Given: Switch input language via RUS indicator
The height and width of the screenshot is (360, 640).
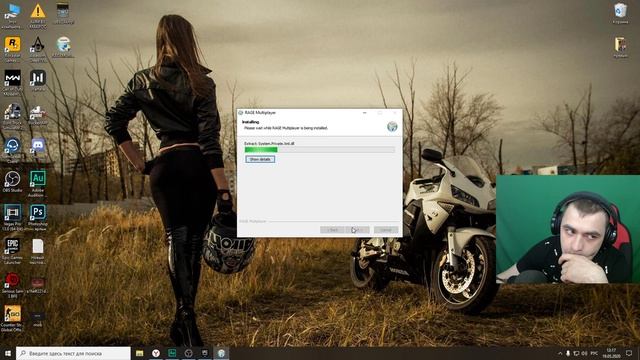Looking at the screenshot, I should pyautogui.click(x=594, y=353).
